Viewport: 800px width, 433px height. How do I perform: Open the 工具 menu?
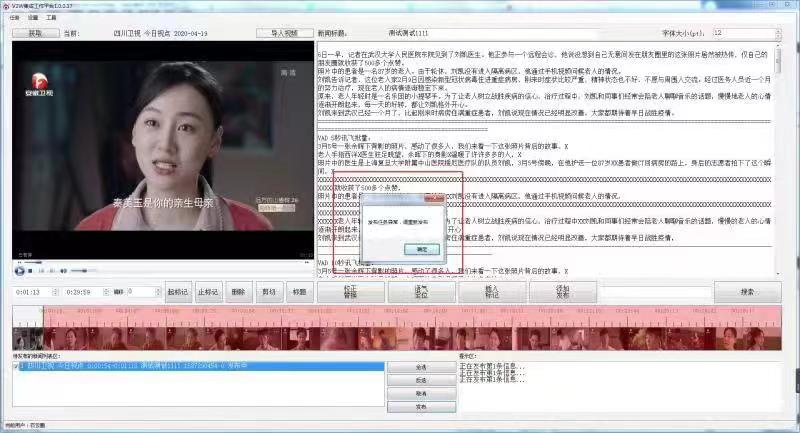click(x=52, y=18)
